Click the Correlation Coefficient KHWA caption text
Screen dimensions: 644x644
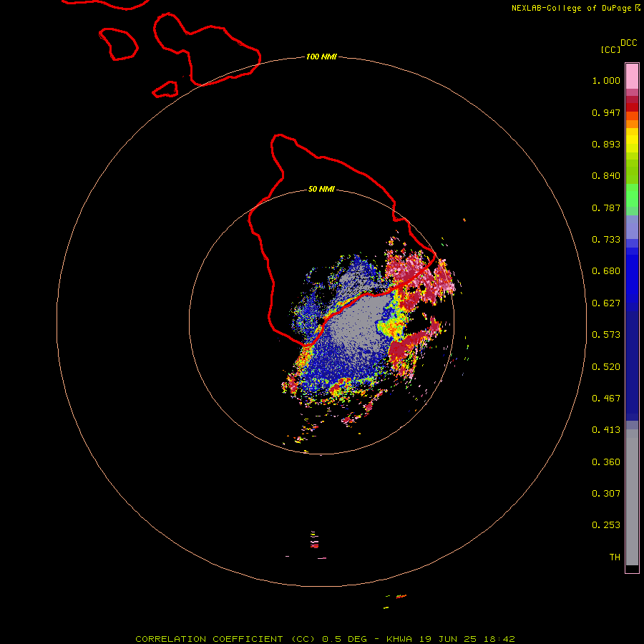(325, 639)
